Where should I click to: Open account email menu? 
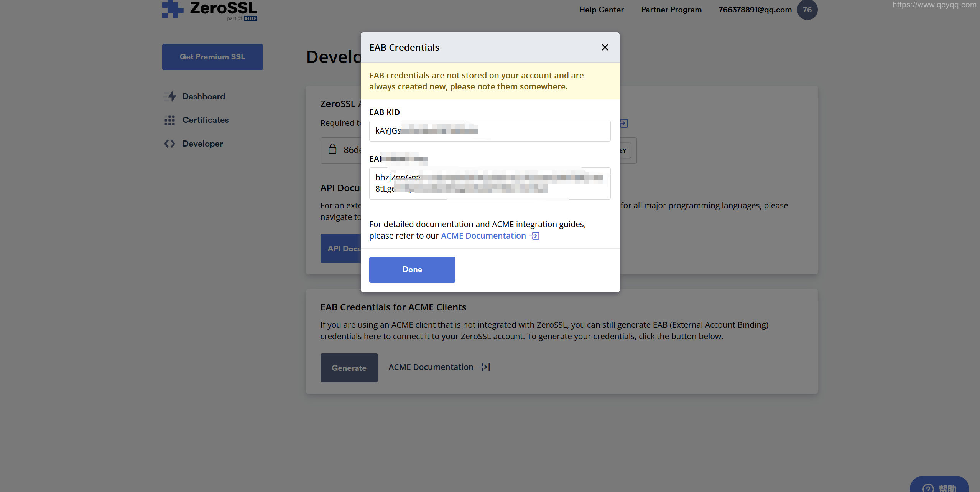(755, 10)
